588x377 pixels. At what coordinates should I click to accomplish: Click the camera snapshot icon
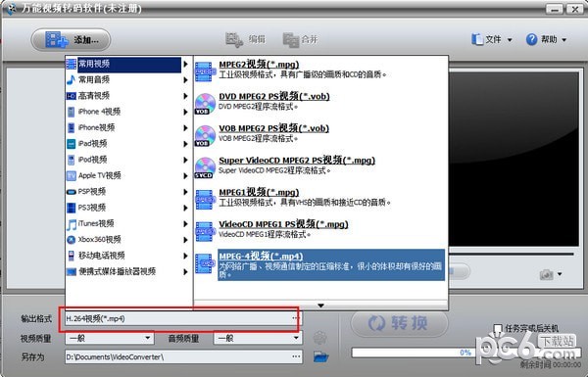547,275
